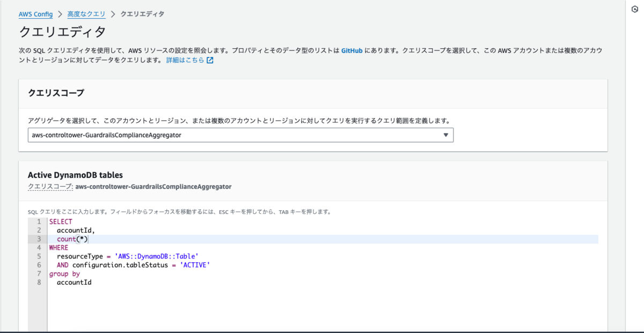The height and width of the screenshot is (333, 644).
Task: Click the external link icon beside 詳細はこちら
Action: (x=210, y=60)
